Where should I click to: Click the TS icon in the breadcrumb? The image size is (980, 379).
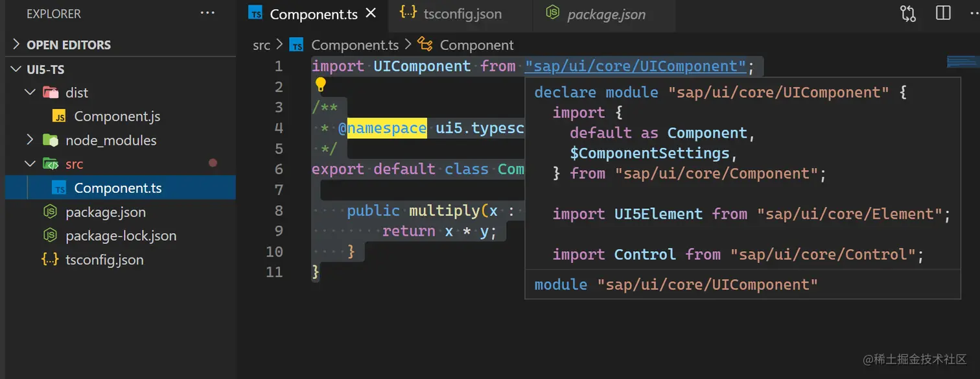(297, 45)
